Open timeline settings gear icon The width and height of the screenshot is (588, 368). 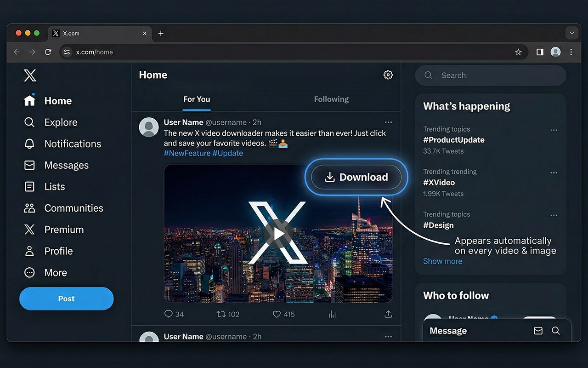pyautogui.click(x=388, y=75)
